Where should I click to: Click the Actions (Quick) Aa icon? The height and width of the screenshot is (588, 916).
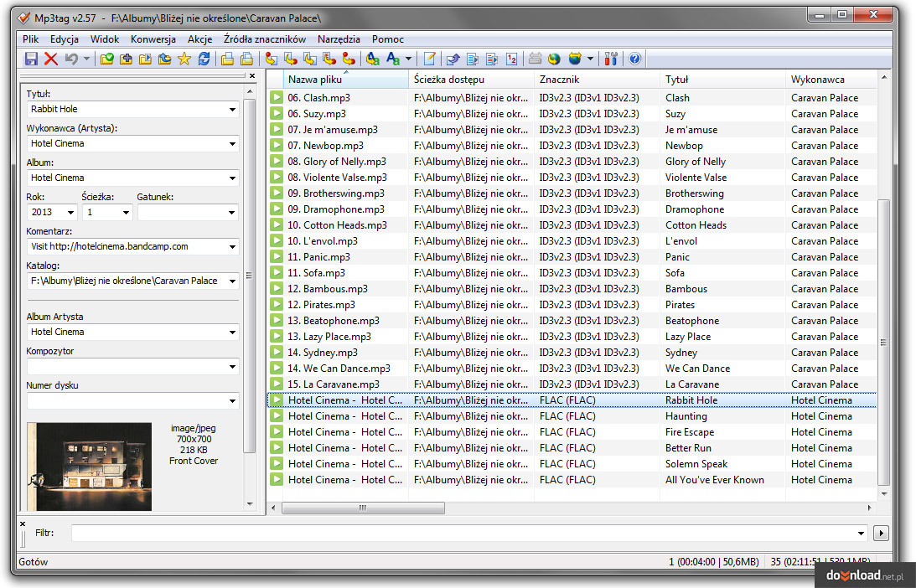[x=393, y=59]
